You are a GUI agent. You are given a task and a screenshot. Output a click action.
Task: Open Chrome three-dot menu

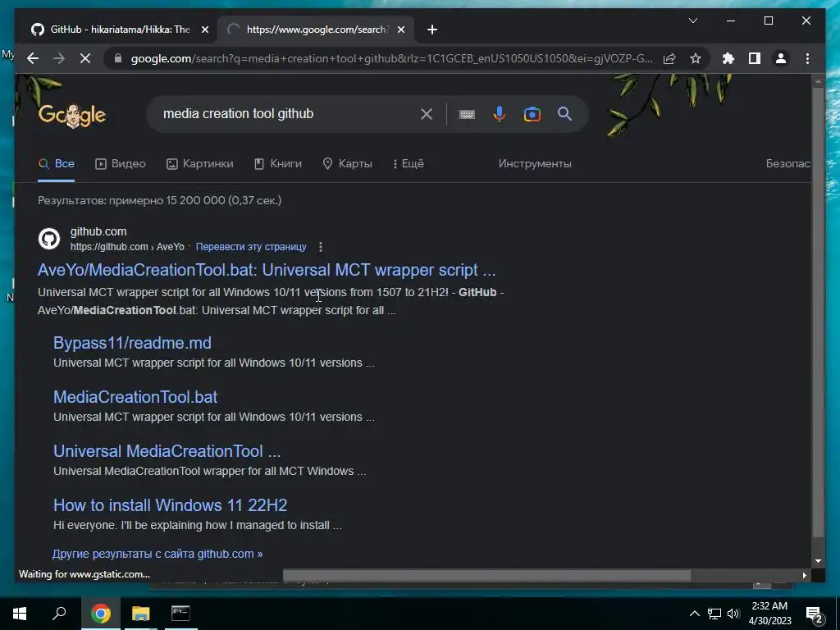[x=807, y=58]
